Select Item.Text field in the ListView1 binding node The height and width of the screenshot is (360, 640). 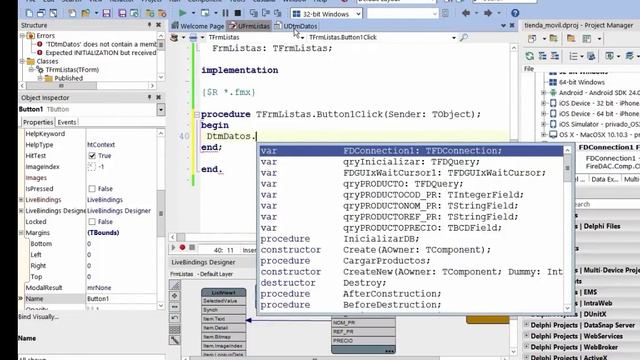(224, 319)
